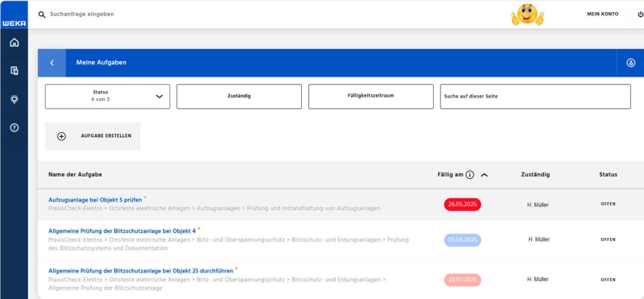Image resolution: width=644 pixels, height=299 pixels.
Task: Open the help question mark icon
Action: 14,127
